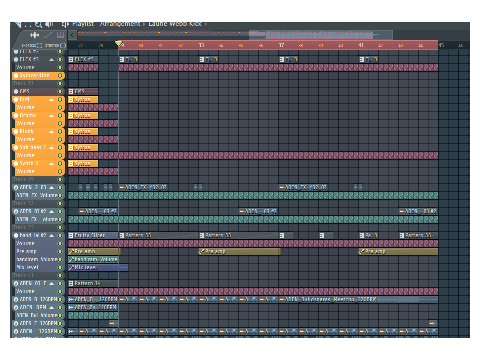
Task: Click the automation icon on the first Pre amp clip
Action: pos(71,251)
